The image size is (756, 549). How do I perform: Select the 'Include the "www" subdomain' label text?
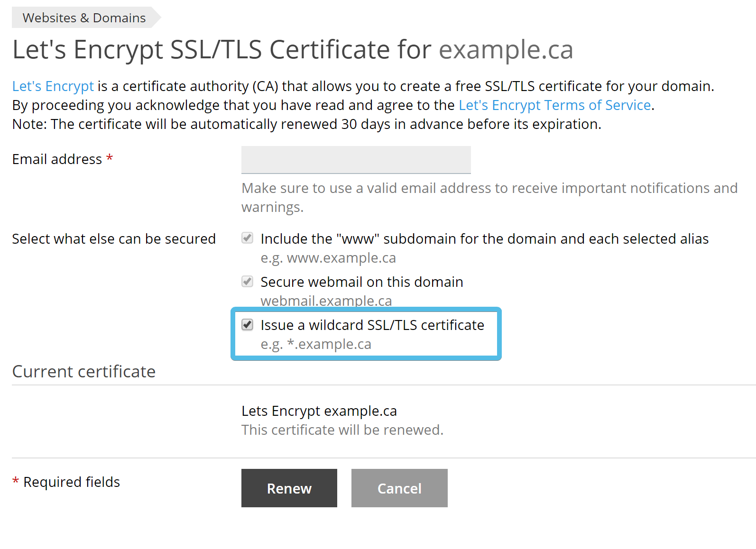click(485, 239)
